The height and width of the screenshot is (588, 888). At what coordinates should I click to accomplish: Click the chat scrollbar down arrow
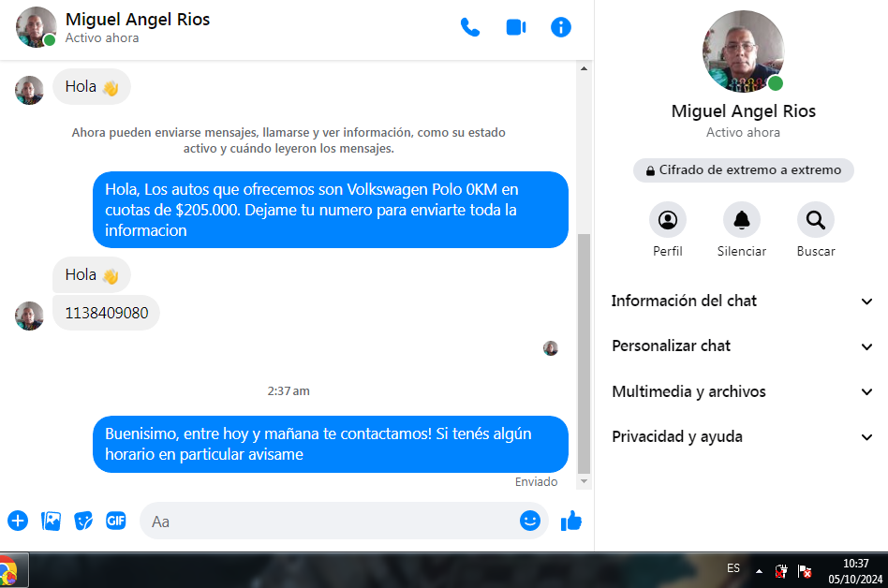(x=585, y=481)
